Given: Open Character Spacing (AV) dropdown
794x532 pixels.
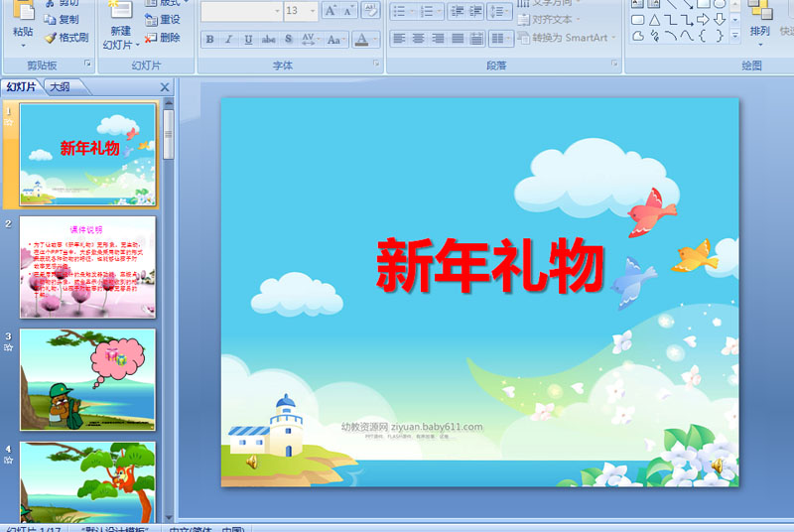Looking at the screenshot, I should tap(310, 39).
